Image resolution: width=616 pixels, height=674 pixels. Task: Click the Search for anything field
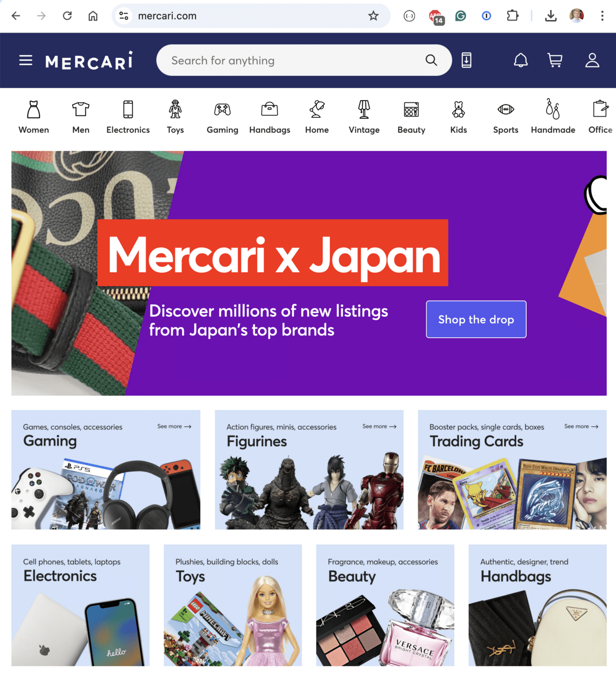[x=295, y=60]
